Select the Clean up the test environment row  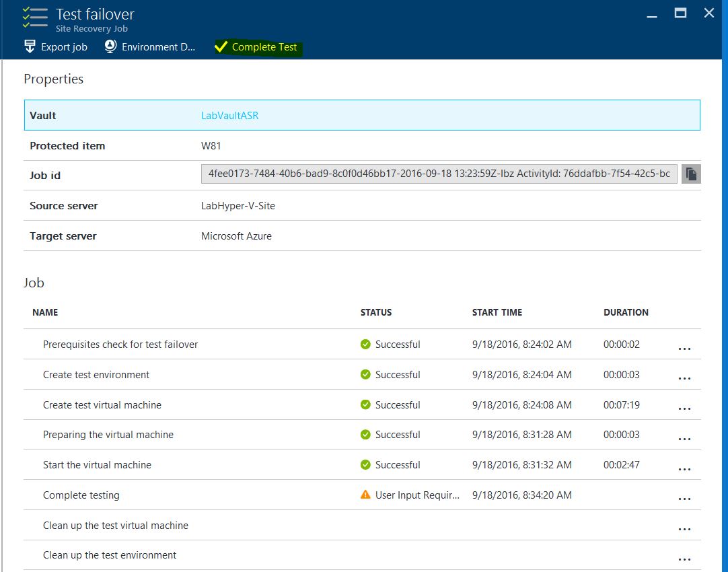(x=110, y=555)
